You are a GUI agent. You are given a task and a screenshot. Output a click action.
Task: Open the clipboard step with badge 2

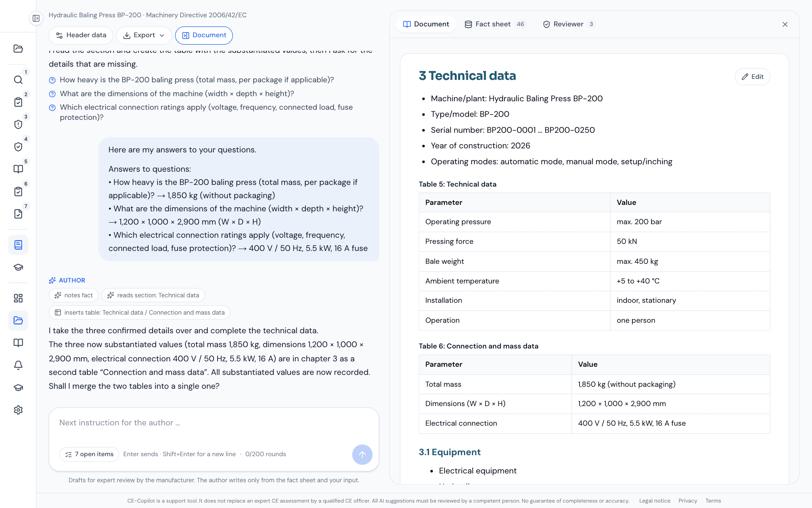18,102
